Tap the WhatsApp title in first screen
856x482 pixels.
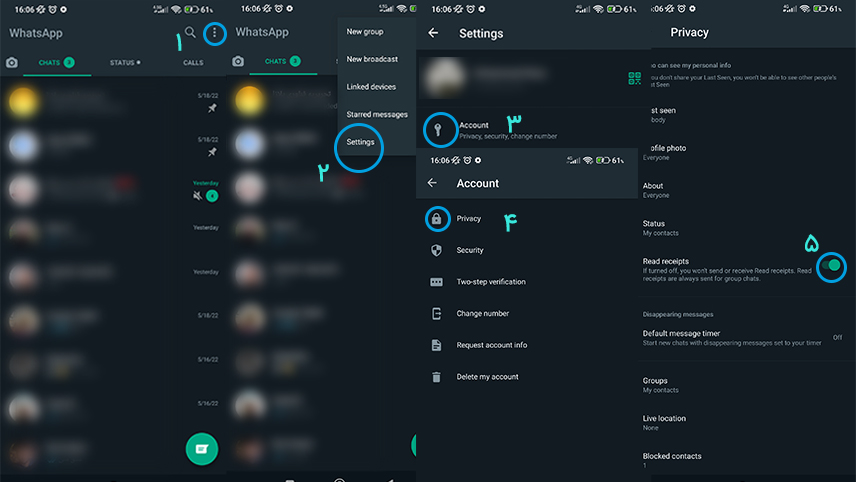click(36, 33)
